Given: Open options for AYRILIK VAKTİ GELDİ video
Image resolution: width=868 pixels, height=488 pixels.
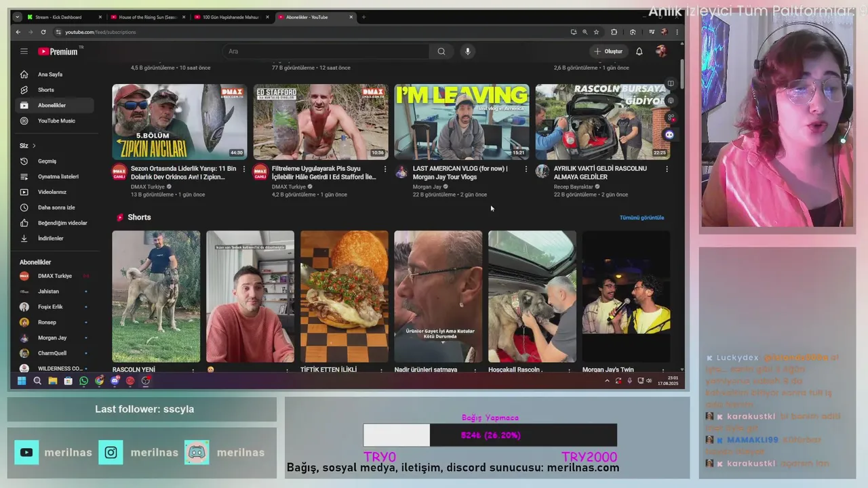Looking at the screenshot, I should pyautogui.click(x=667, y=169).
